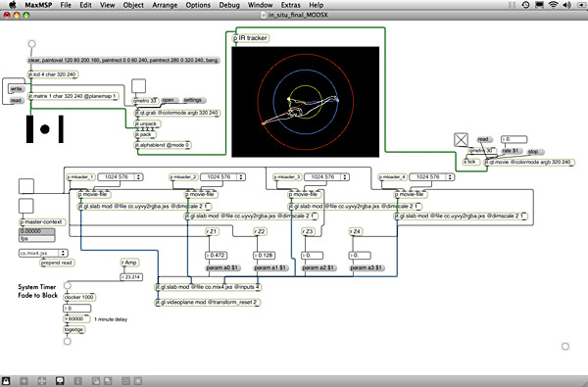Click the lone bang button at the patcher's lower right
This screenshot has width=588, height=387.
(565, 346)
